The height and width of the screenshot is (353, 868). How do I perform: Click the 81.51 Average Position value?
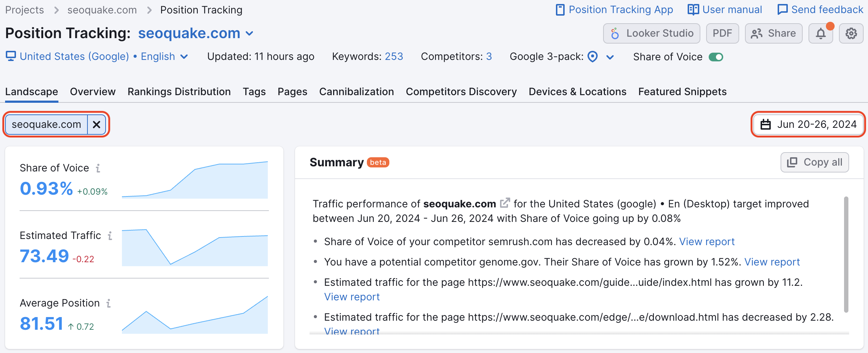coord(42,324)
